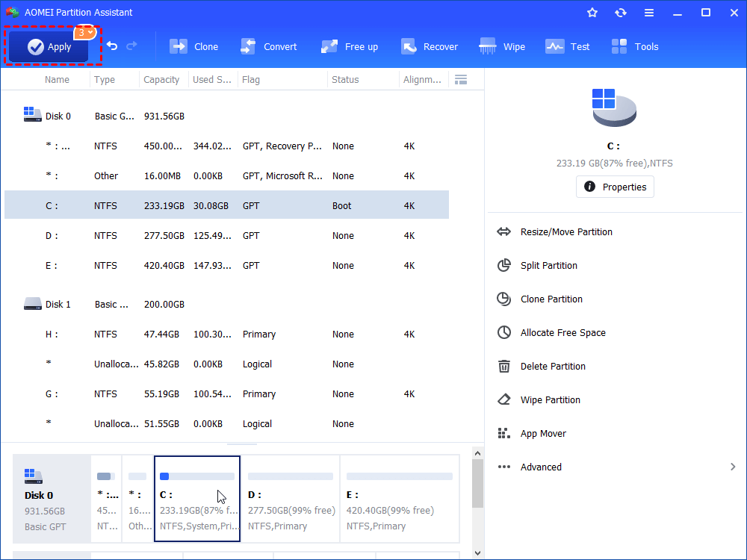This screenshot has width=747, height=560.
Task: Click the Delete Partition trash icon
Action: point(504,366)
